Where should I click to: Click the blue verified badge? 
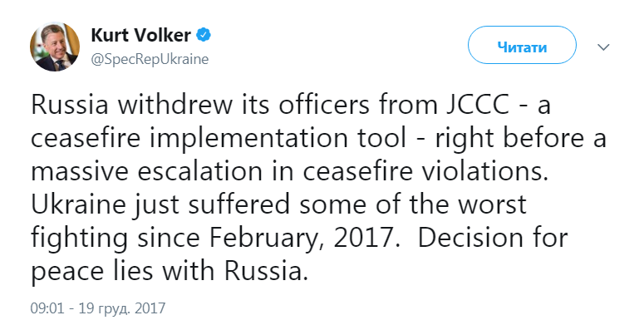[x=204, y=36]
